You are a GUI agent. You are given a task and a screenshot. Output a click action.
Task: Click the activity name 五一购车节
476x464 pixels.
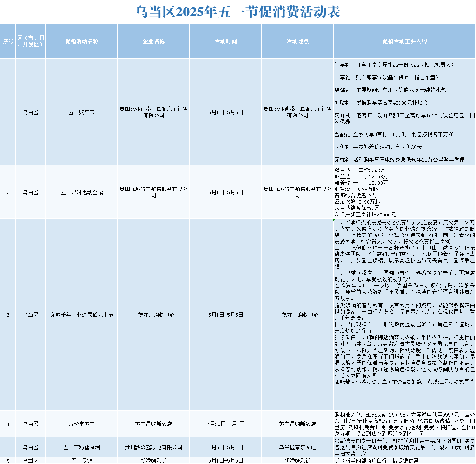tap(82, 112)
